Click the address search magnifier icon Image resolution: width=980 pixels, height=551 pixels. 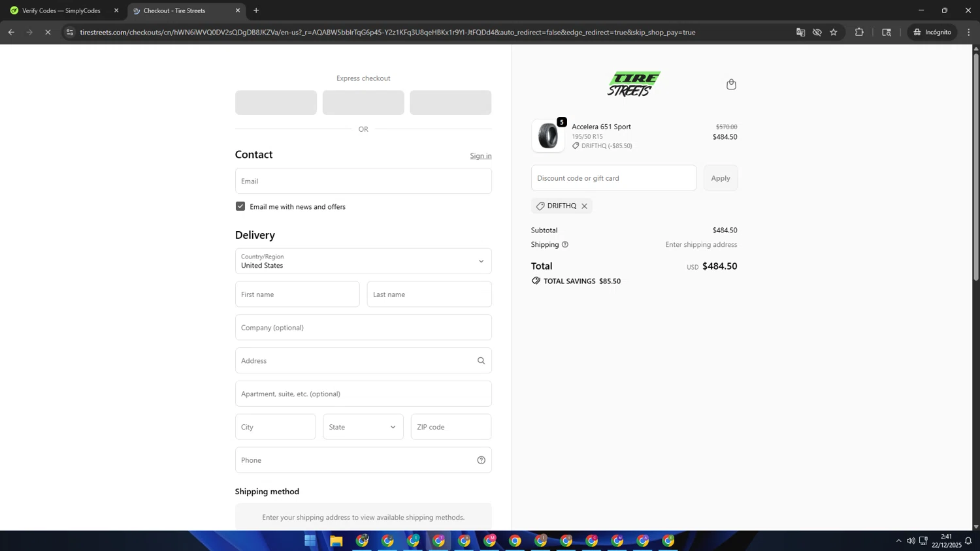[x=481, y=360]
